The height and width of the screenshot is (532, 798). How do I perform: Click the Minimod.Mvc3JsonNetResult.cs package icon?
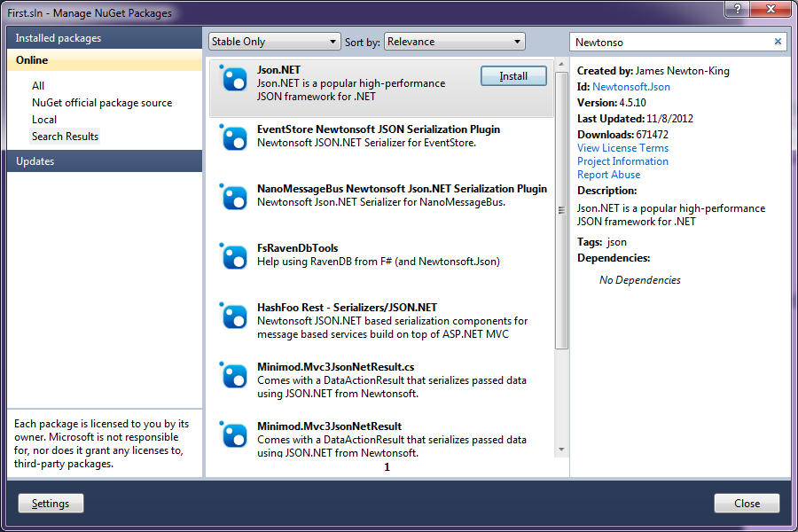click(x=233, y=376)
